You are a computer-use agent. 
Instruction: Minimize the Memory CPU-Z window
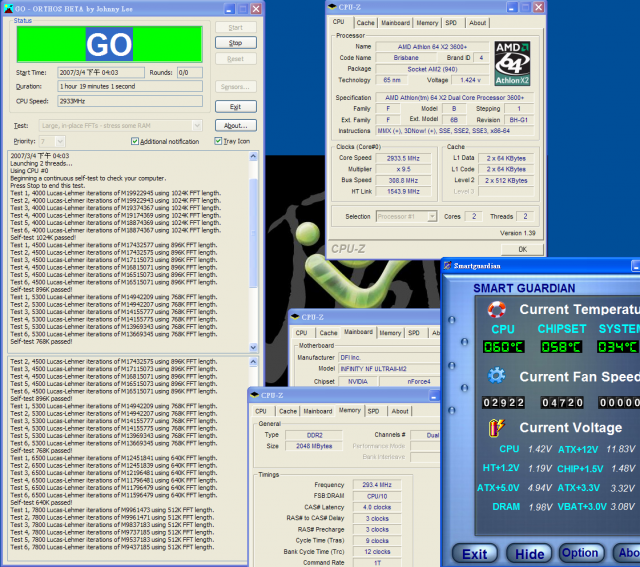click(434, 396)
